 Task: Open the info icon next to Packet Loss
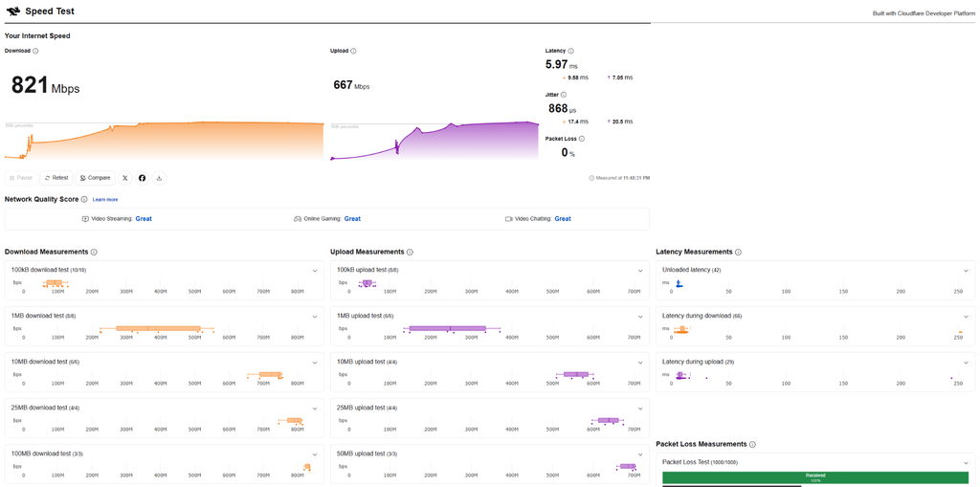pos(582,139)
